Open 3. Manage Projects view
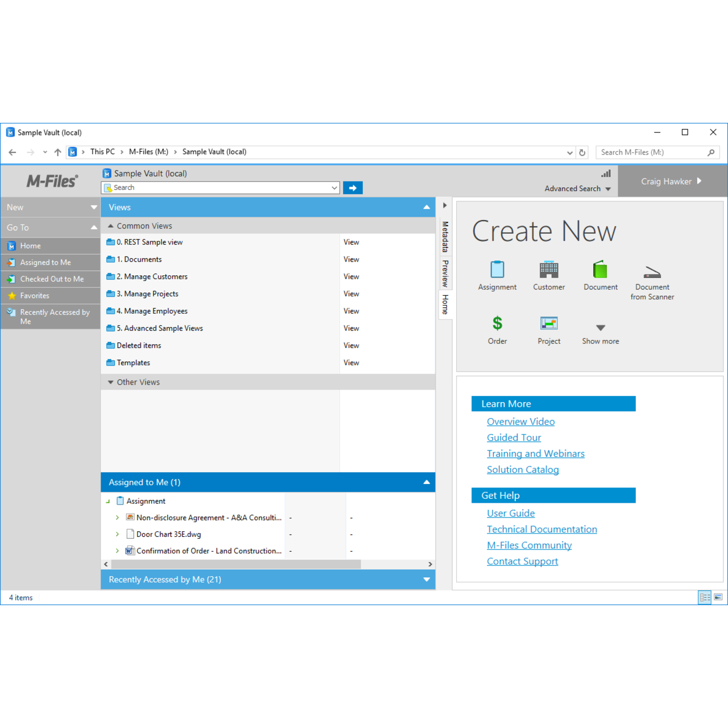Image resolution: width=728 pixels, height=728 pixels. click(x=147, y=294)
